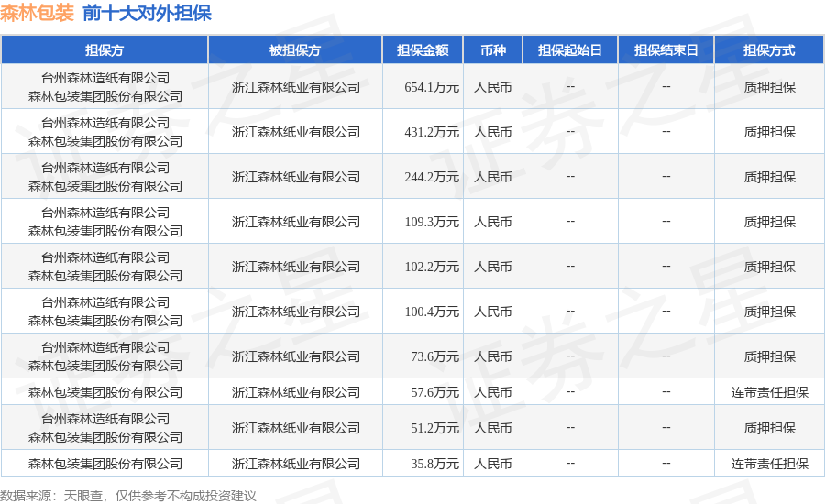
Task: Click 浙江森林纸业有限公司 in the 654.1万元 row
Action: [296, 87]
